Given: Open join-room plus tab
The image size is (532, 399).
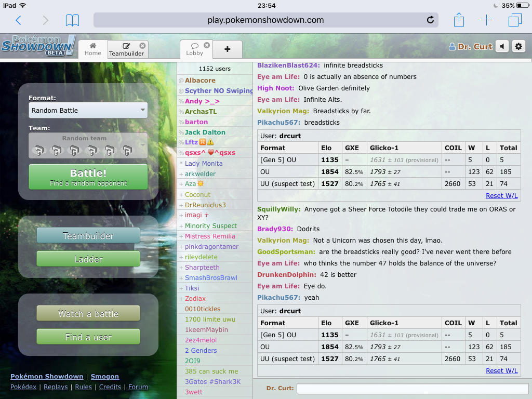Looking at the screenshot, I should (x=228, y=49).
